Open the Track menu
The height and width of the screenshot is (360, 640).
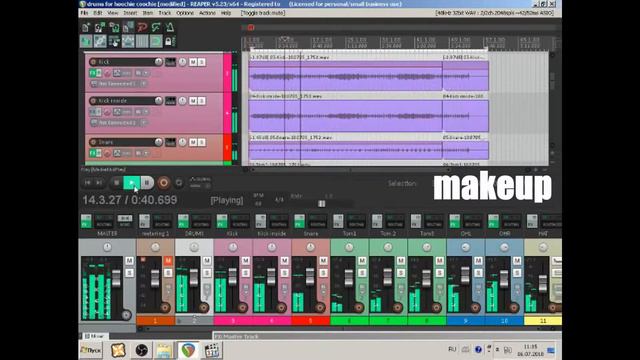tap(164, 13)
